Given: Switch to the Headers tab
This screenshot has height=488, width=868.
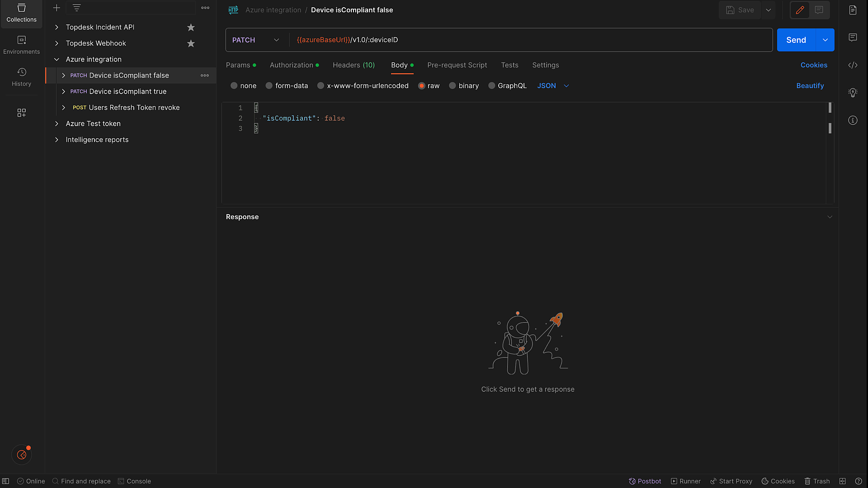Looking at the screenshot, I should pos(354,65).
